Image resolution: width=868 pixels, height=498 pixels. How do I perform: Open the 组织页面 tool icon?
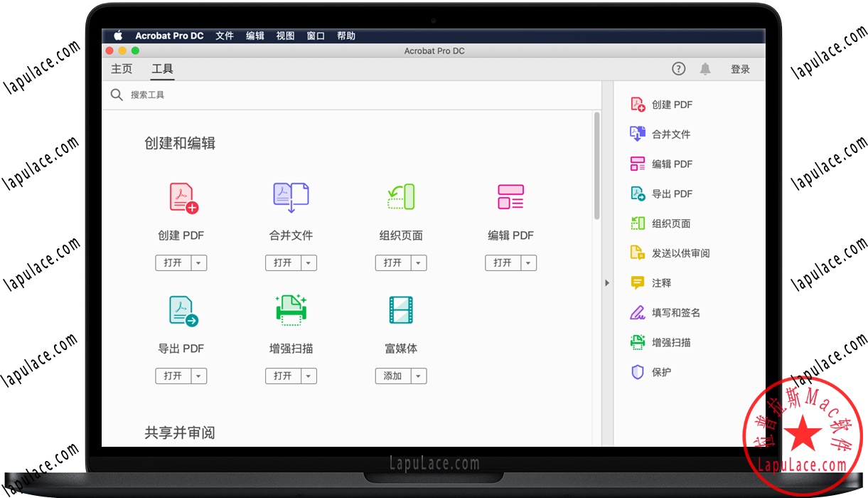[x=400, y=197]
